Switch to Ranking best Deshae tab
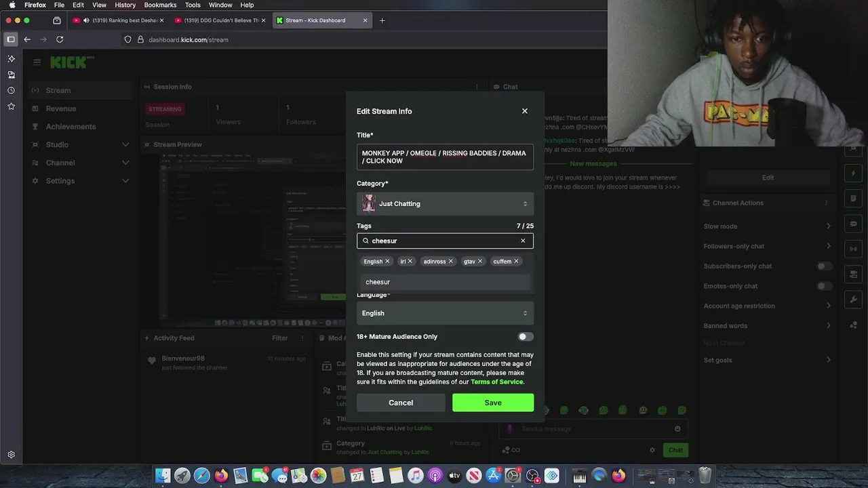Viewport: 868px width, 488px height. [119, 20]
